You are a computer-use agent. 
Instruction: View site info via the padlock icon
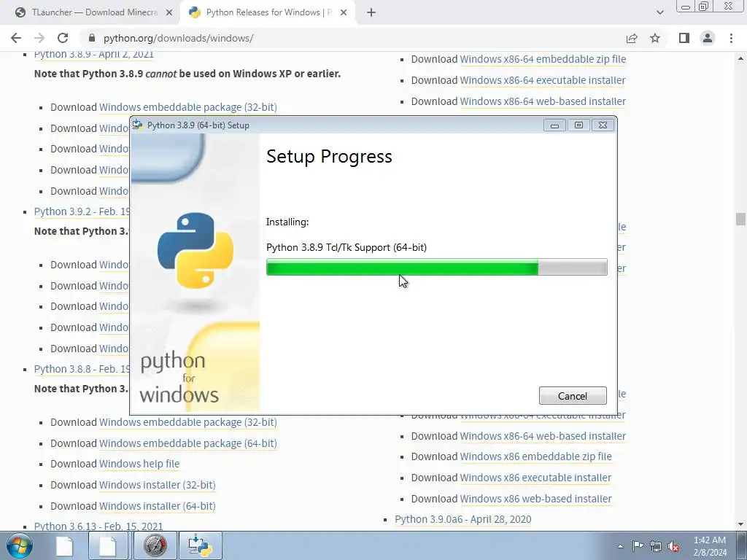point(92,38)
